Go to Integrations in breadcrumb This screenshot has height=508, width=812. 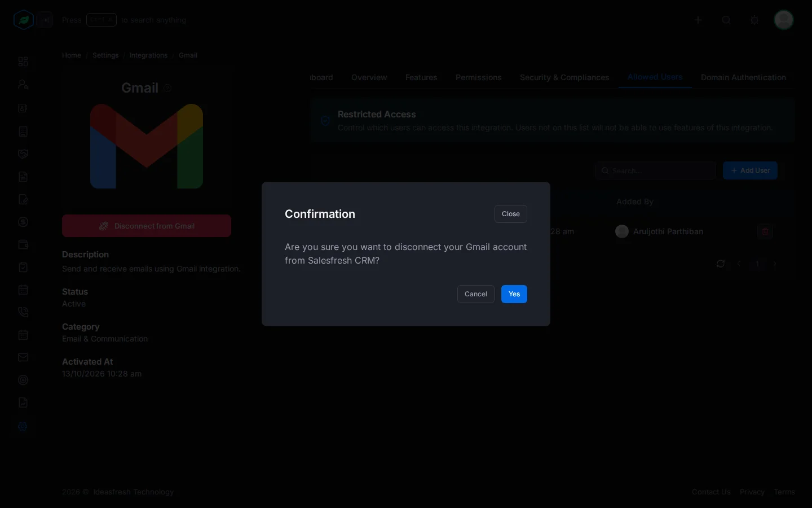click(x=148, y=55)
